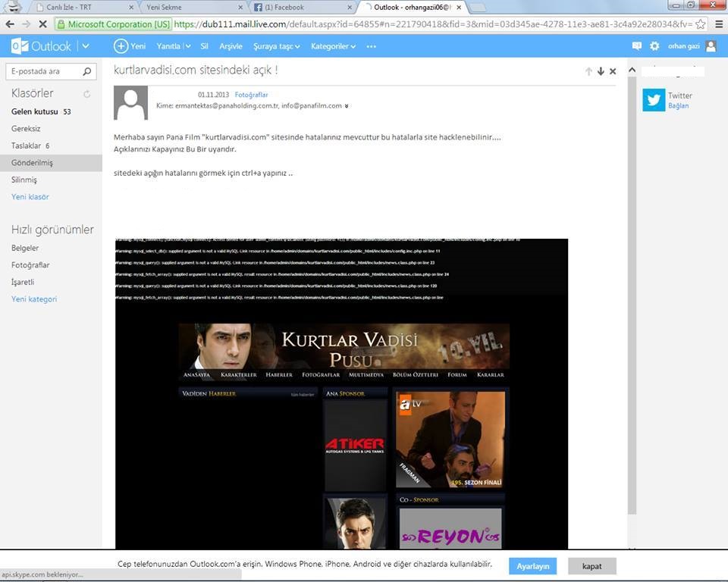Refresh folders with the circular arrow
The image size is (728, 582).
87,94
